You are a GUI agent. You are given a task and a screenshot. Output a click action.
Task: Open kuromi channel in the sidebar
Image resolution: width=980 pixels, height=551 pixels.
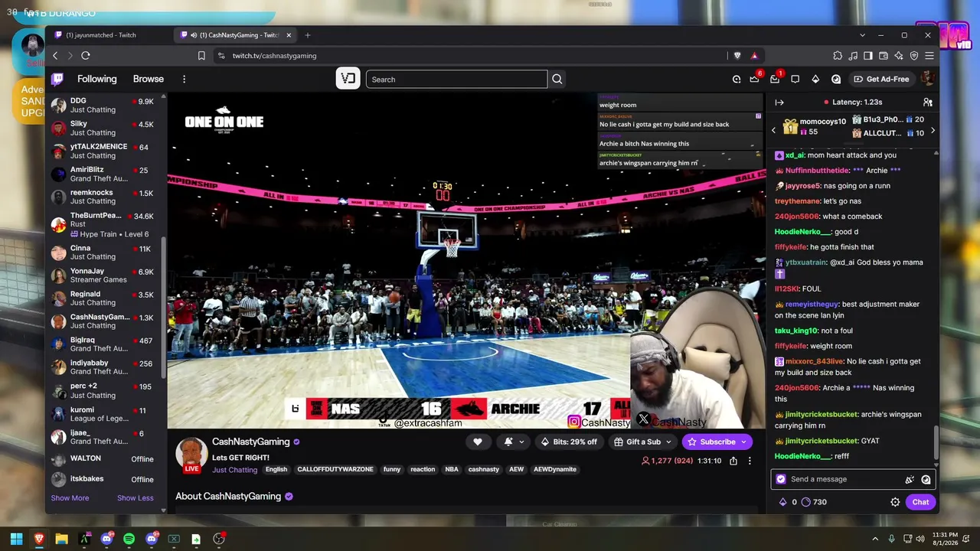[103, 415]
